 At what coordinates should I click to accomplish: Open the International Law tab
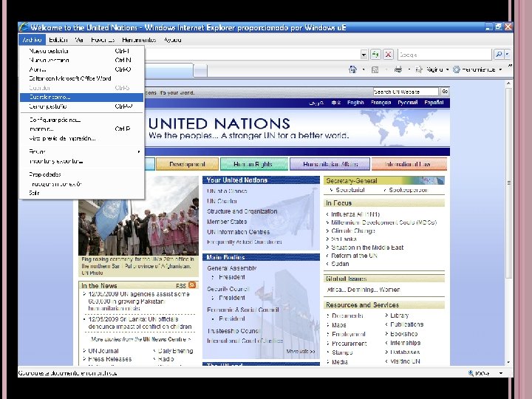[x=409, y=164]
